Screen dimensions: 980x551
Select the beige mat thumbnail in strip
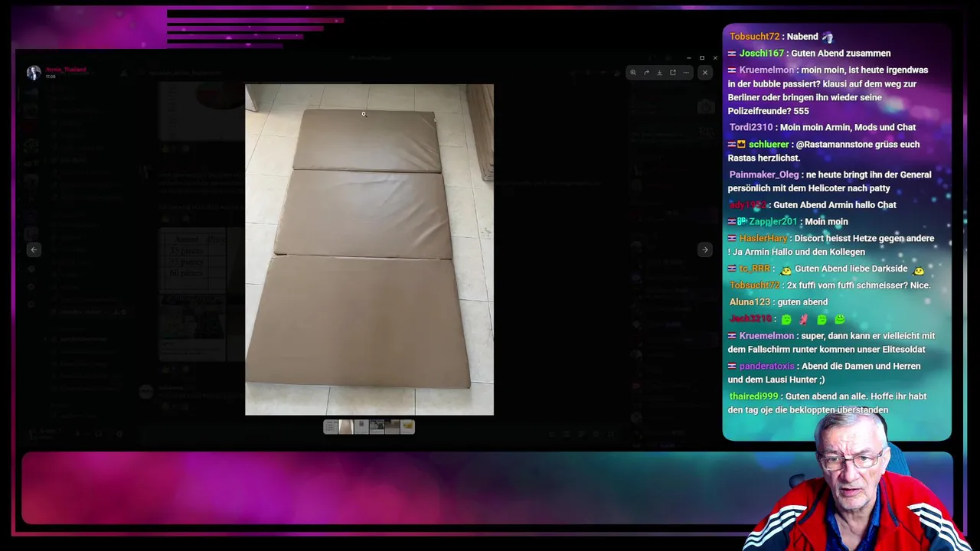coord(346,427)
